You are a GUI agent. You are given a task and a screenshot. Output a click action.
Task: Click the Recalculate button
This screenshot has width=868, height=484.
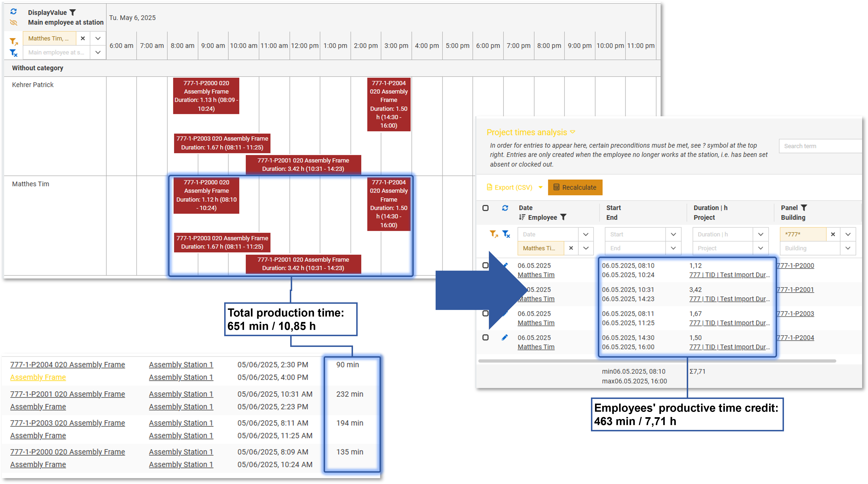(x=575, y=187)
